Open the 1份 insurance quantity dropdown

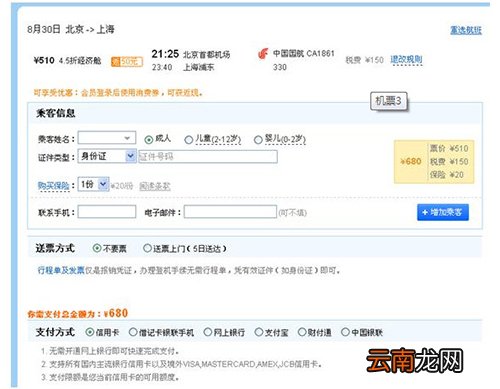[x=93, y=184]
